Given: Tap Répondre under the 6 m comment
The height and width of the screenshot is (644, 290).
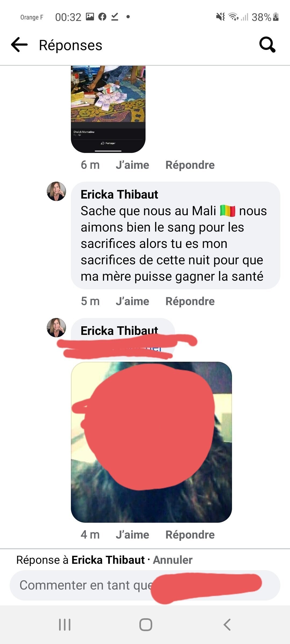Looking at the screenshot, I should pyautogui.click(x=190, y=165).
